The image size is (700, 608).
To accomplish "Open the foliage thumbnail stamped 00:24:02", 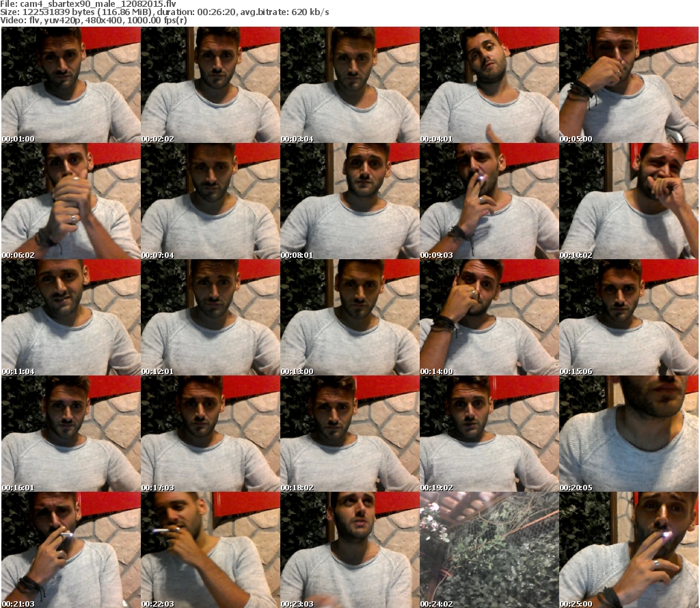I will tap(489, 550).
